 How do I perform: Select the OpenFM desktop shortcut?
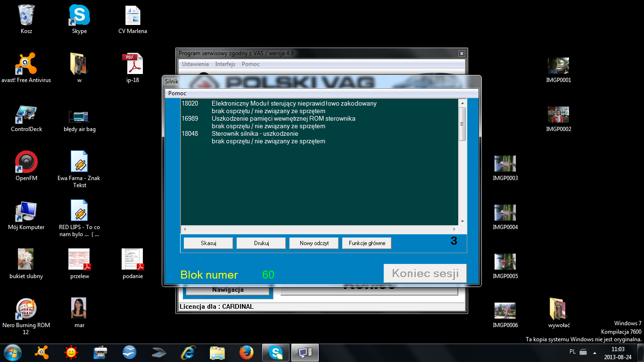[26, 163]
